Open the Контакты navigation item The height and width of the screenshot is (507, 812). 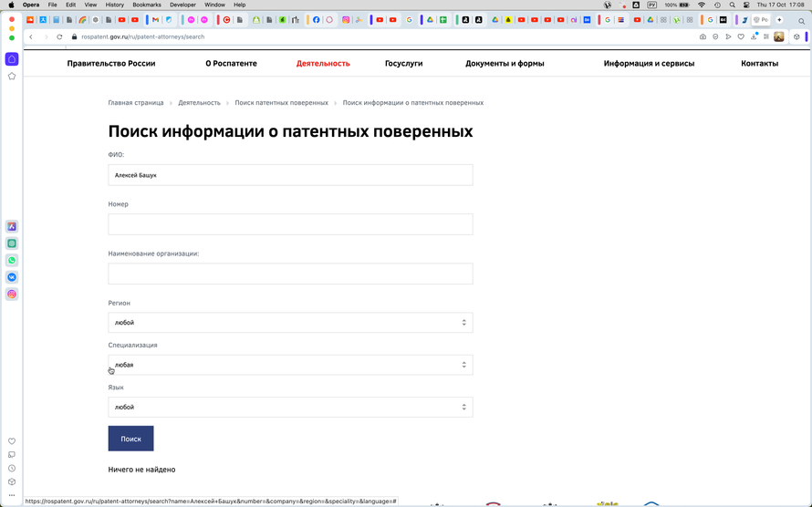pos(760,64)
